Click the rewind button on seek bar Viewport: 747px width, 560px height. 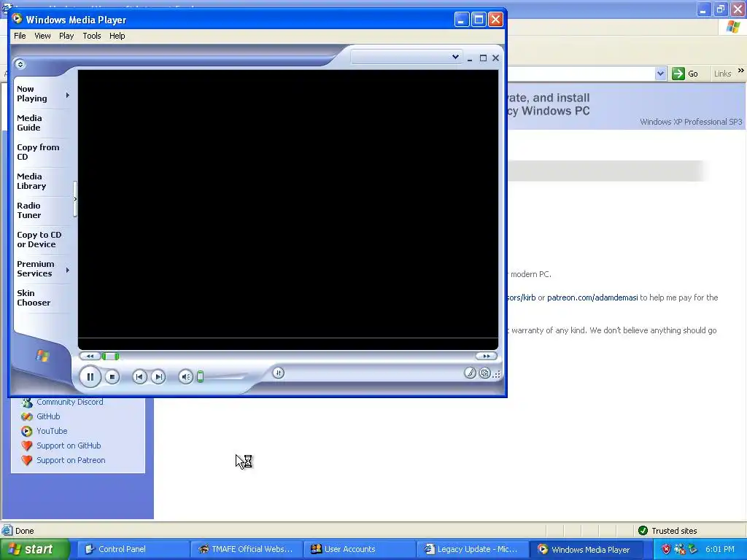pos(90,356)
